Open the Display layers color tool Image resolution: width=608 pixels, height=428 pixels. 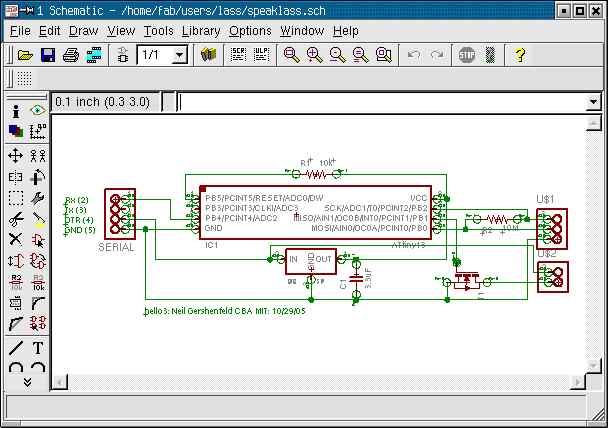click(16, 130)
